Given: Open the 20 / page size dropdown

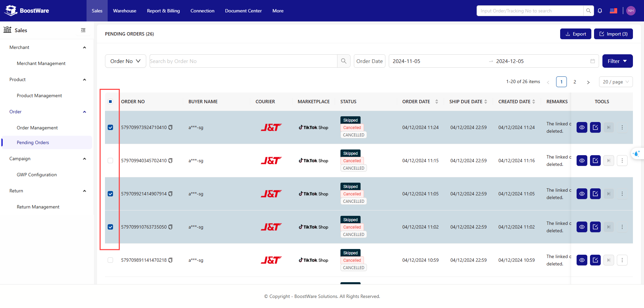Looking at the screenshot, I should pyautogui.click(x=616, y=82).
